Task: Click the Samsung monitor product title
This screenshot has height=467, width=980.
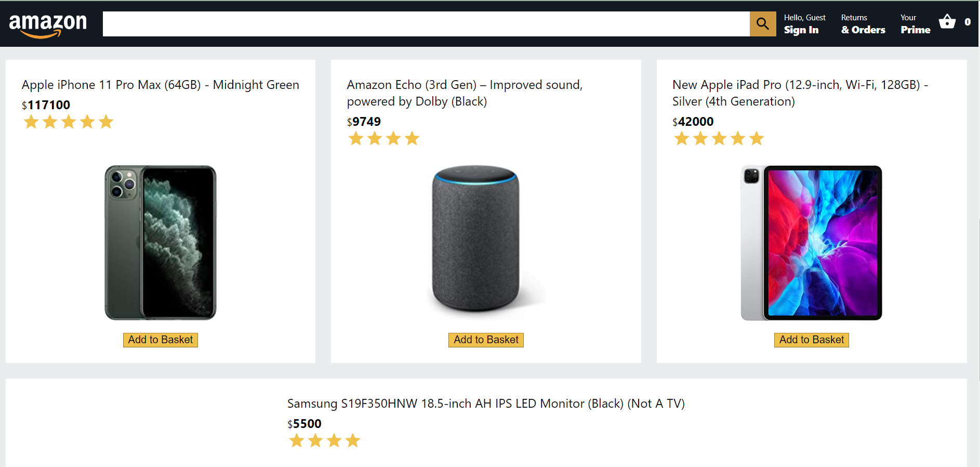Action: coord(486,403)
